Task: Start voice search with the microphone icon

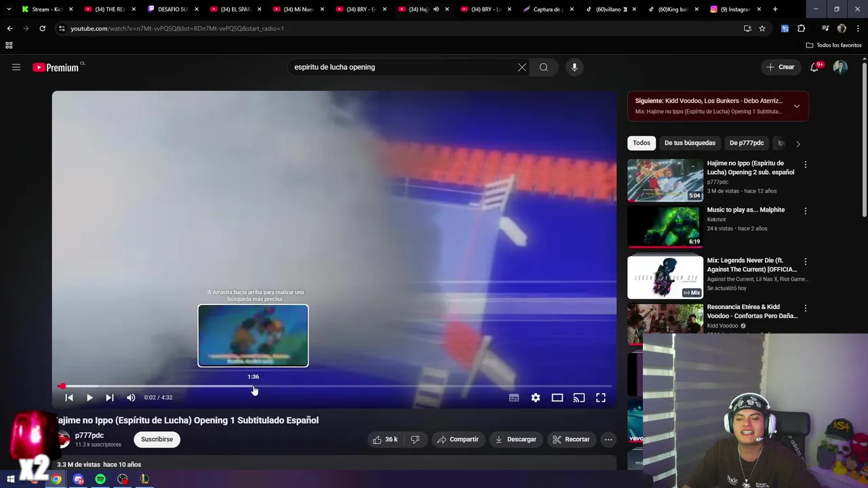Action: tap(574, 67)
